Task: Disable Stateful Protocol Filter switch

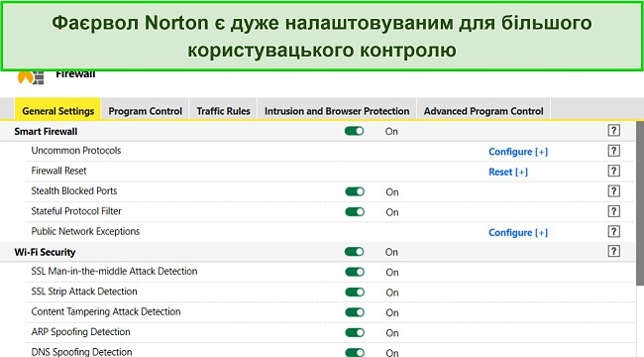Action: point(355,212)
